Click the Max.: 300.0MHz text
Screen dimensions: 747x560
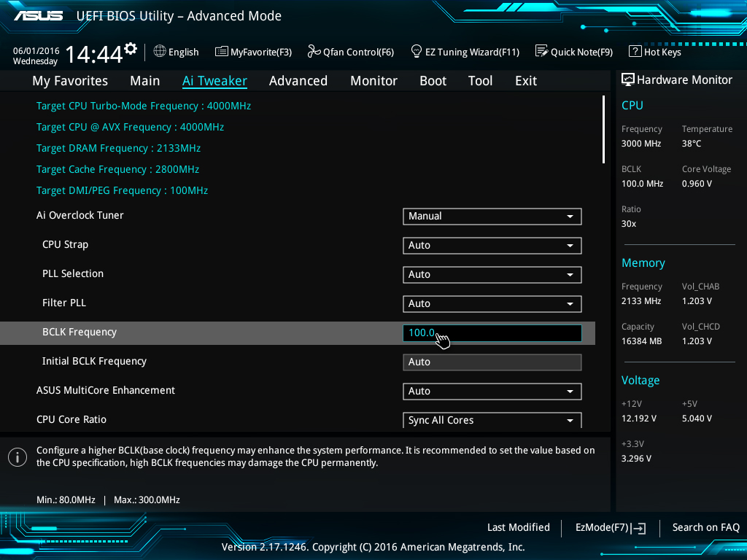[147, 500]
